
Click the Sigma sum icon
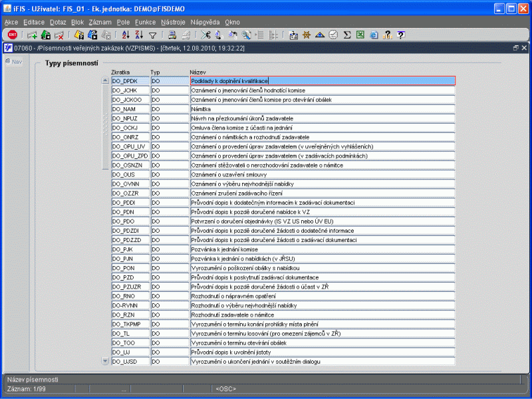pos(346,35)
